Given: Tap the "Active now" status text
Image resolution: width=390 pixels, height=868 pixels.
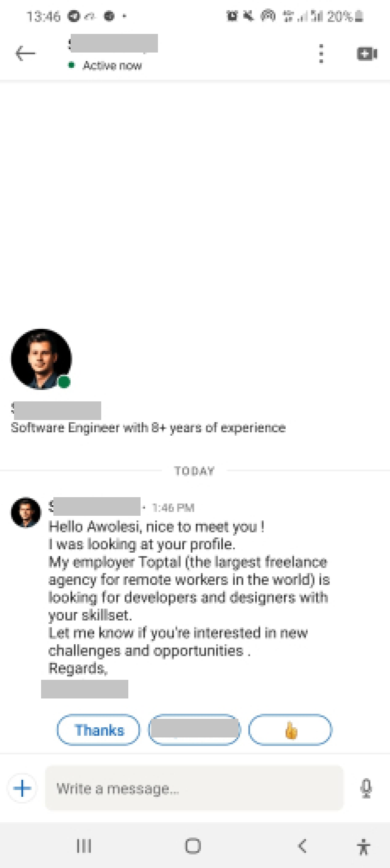Looking at the screenshot, I should [x=112, y=66].
